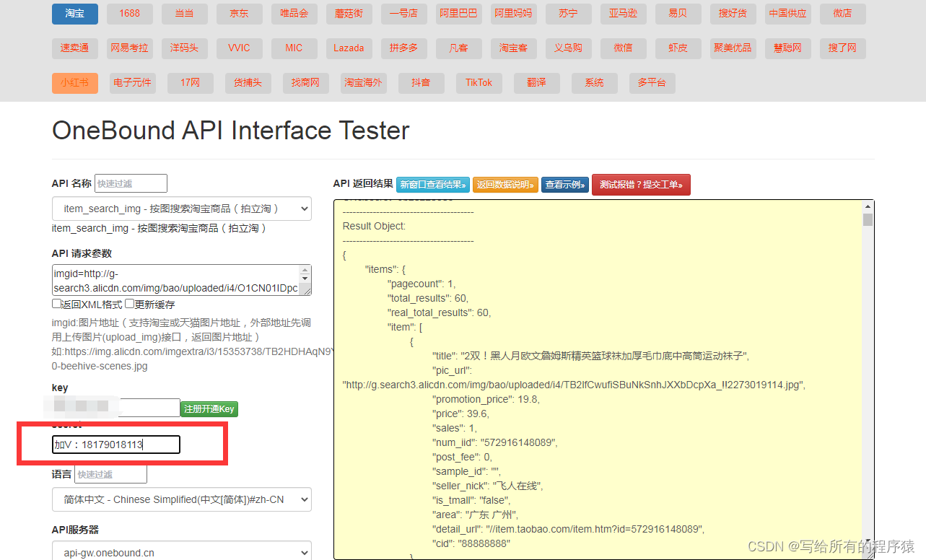Open the 易贝 tab
The height and width of the screenshot is (560, 926).
678,14
